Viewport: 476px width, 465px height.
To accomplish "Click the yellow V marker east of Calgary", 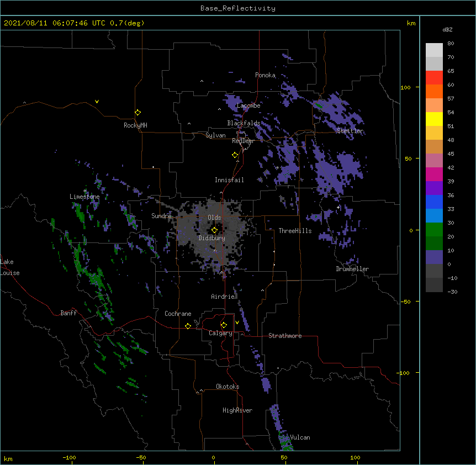I will [237, 323].
